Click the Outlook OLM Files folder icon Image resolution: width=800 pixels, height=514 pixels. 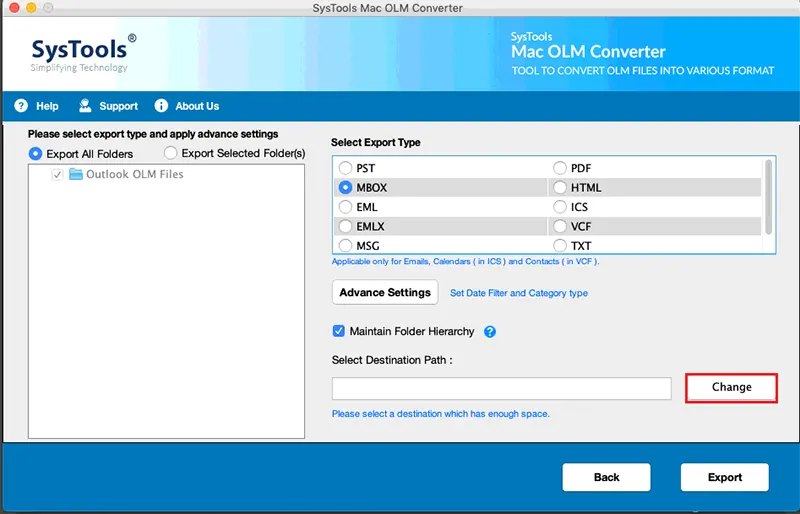pos(76,174)
